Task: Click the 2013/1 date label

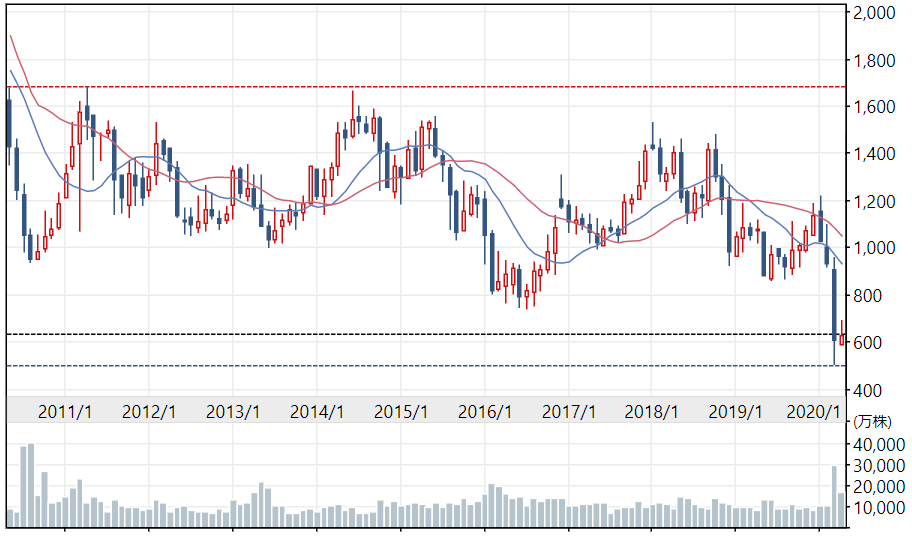Action: pyautogui.click(x=233, y=411)
